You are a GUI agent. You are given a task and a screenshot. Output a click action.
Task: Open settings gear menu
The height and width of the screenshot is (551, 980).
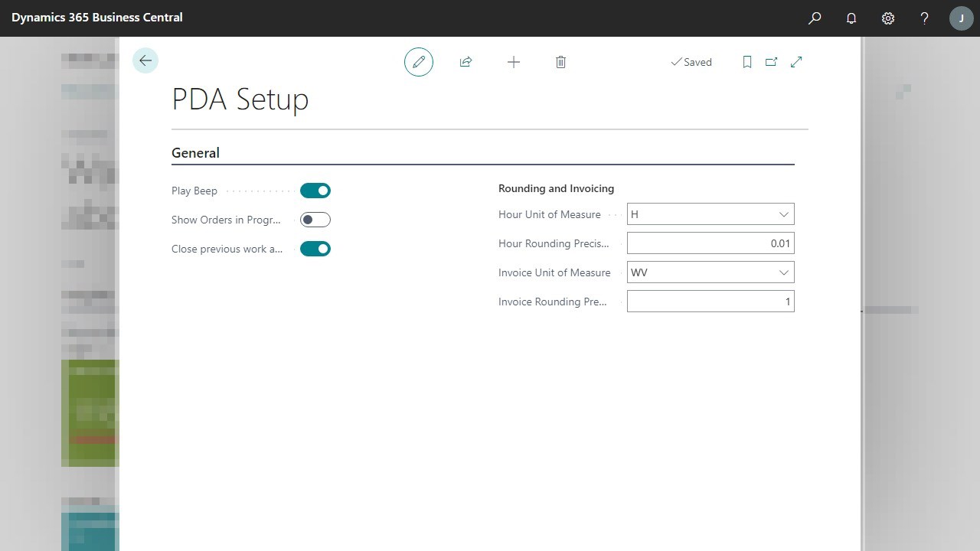coord(888,18)
